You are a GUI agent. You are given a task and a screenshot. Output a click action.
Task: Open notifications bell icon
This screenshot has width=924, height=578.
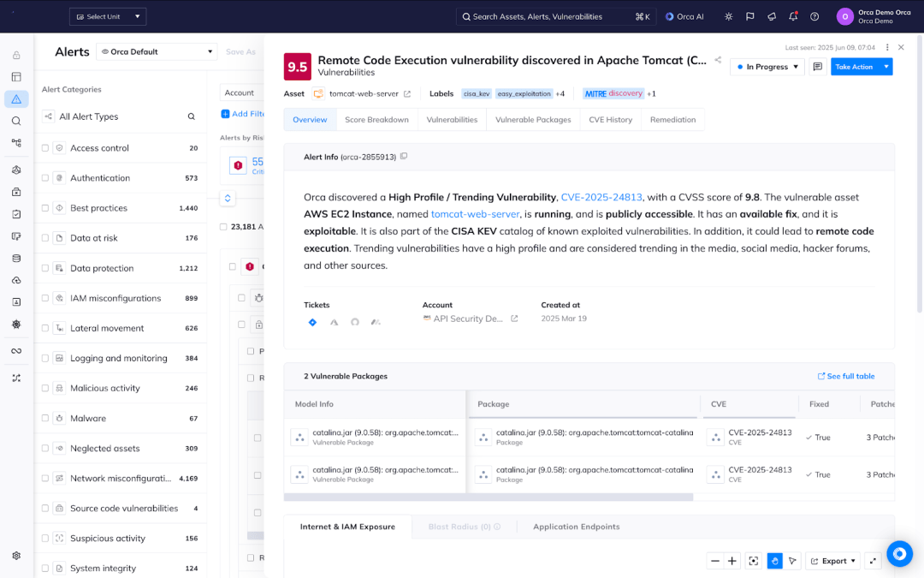tap(793, 16)
